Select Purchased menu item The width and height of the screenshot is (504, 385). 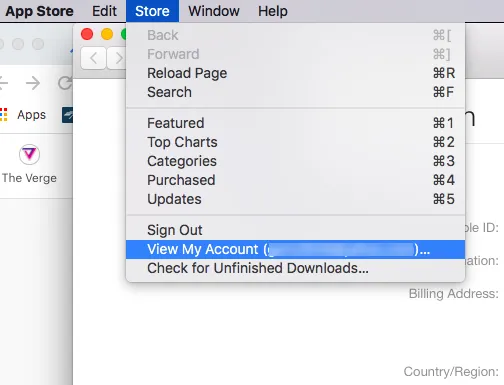[295, 180]
